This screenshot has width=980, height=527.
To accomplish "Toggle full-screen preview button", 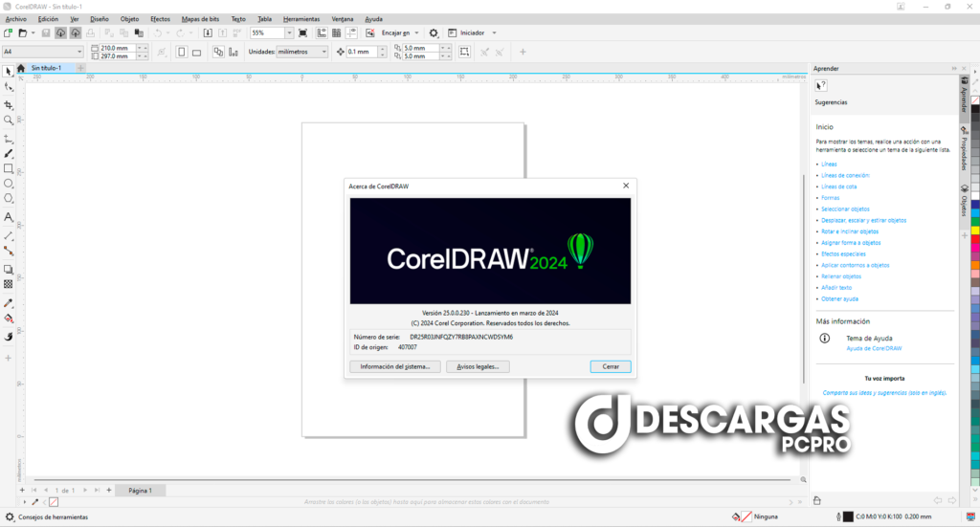I will [x=302, y=33].
